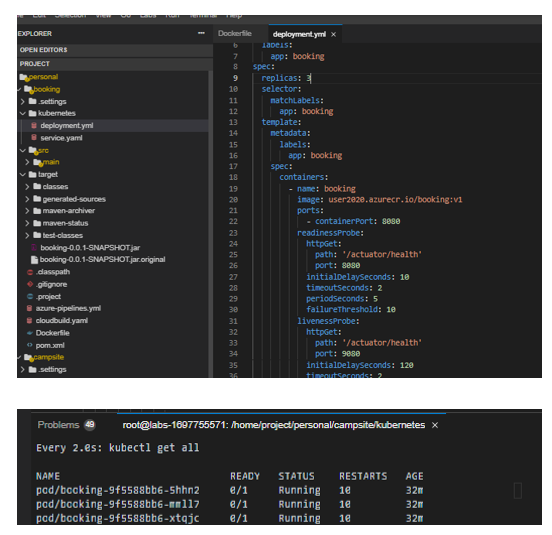The width and height of the screenshot is (552, 535).
Task: Open the Explorer more actions ellipsis
Action: 201,33
